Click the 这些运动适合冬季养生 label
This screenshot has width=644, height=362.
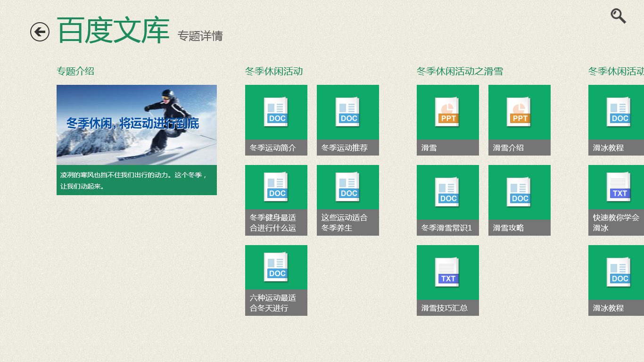tap(345, 222)
